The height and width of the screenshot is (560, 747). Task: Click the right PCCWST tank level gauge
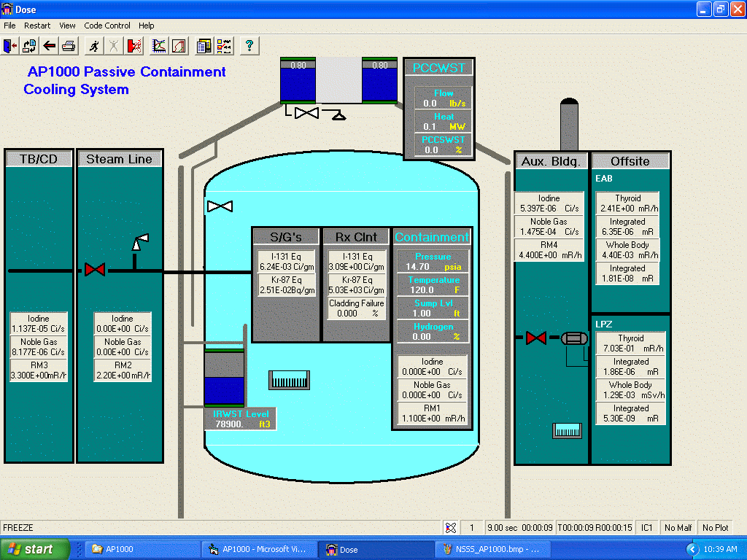pos(379,80)
